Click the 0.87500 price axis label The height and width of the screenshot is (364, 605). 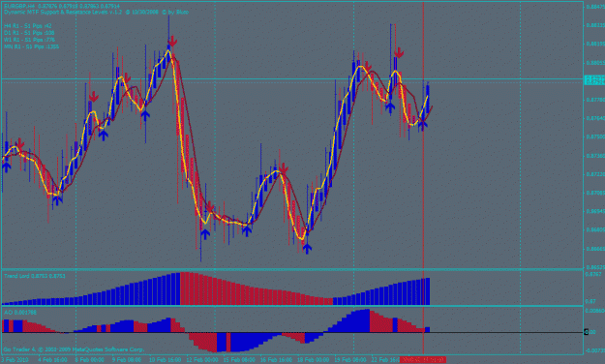pyautogui.click(x=595, y=137)
